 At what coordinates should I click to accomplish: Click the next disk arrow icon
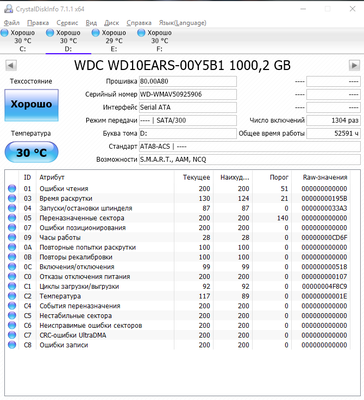point(354,65)
